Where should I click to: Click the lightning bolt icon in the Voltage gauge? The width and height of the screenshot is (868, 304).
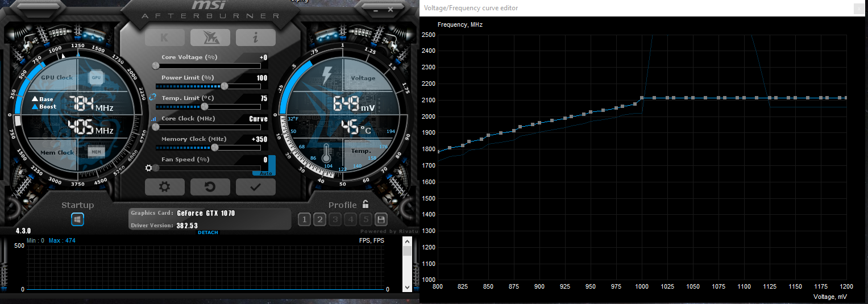pyautogui.click(x=327, y=75)
